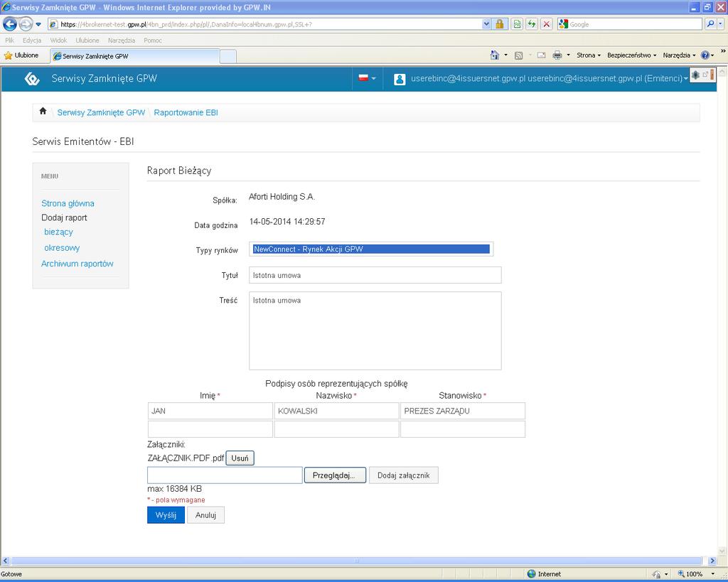The image size is (728, 582).
Task: Open the Polish flag language selector
Action: click(367, 78)
